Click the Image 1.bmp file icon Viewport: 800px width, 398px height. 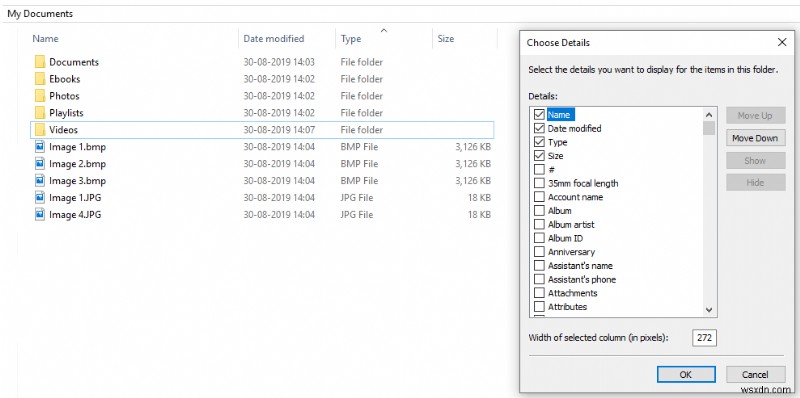pyautogui.click(x=40, y=147)
